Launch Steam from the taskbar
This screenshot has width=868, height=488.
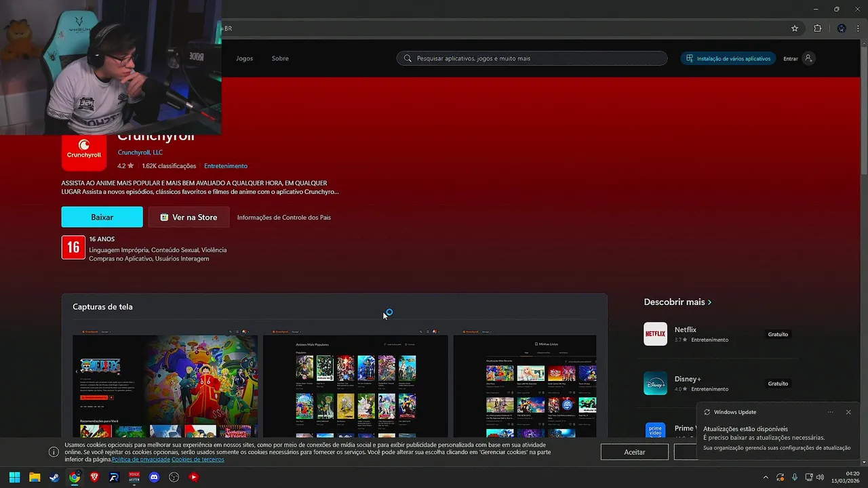click(x=54, y=477)
